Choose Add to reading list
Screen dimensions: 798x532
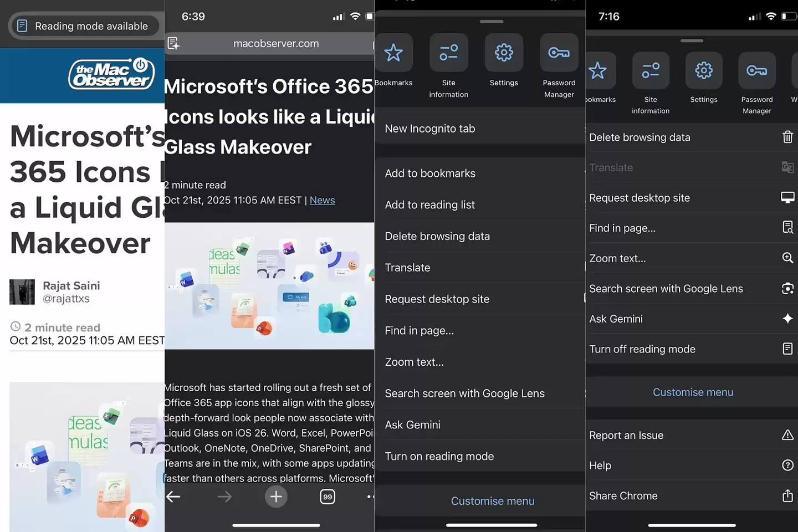click(x=429, y=204)
